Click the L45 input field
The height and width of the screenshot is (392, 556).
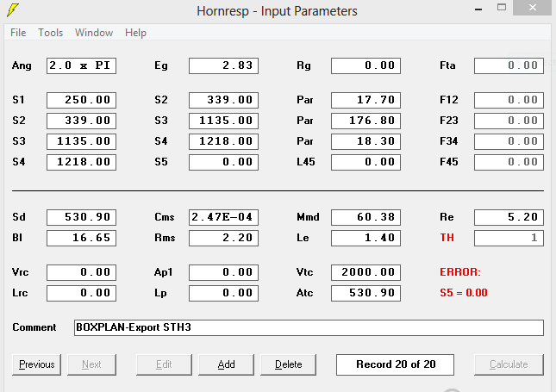click(366, 162)
